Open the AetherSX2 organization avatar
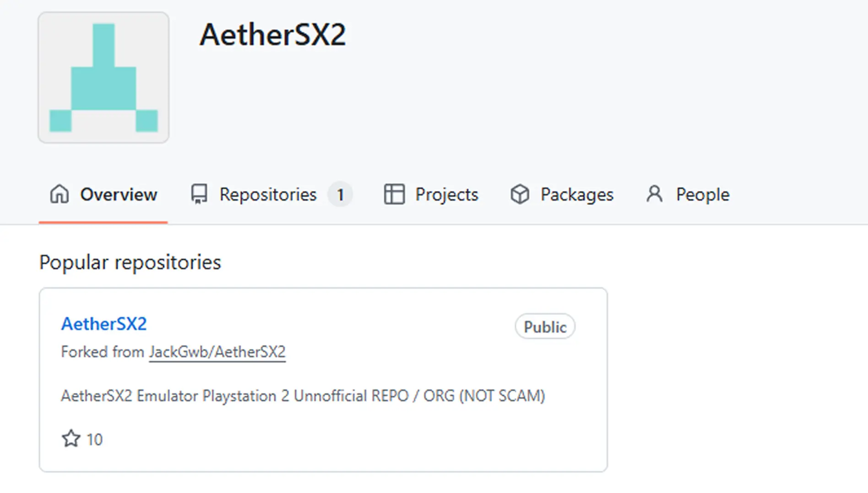 tap(103, 77)
